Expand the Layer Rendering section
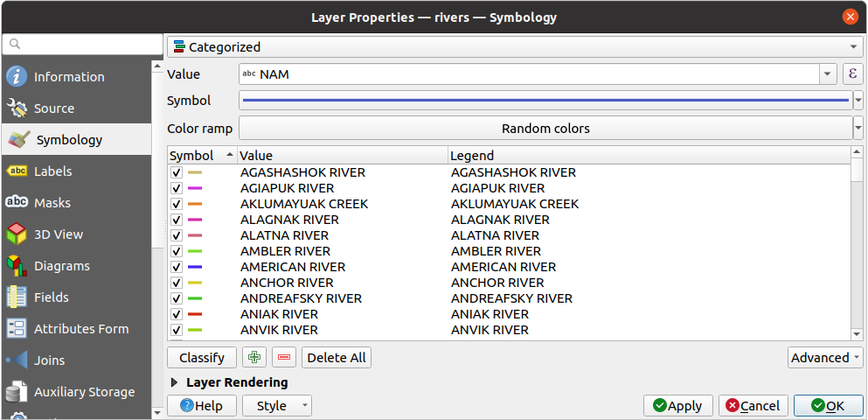Image resolution: width=868 pixels, height=420 pixels. click(x=175, y=382)
